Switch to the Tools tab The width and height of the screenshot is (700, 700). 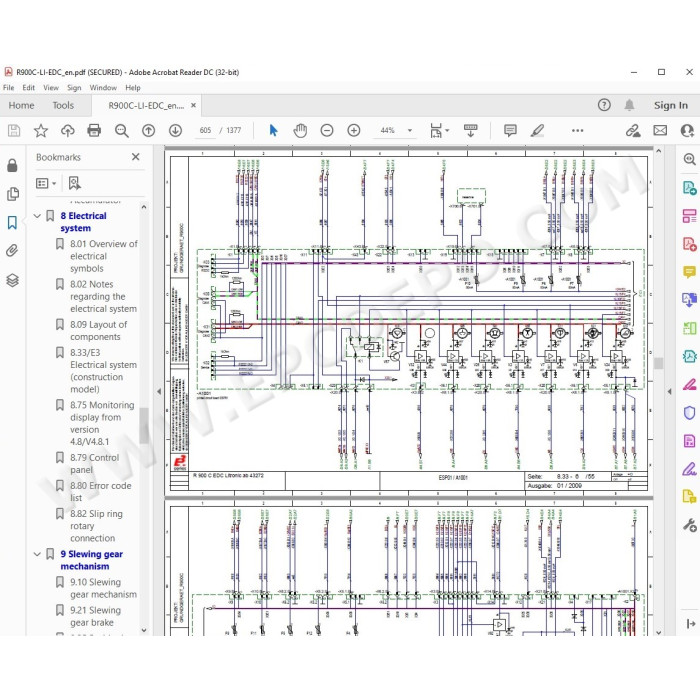coord(63,105)
